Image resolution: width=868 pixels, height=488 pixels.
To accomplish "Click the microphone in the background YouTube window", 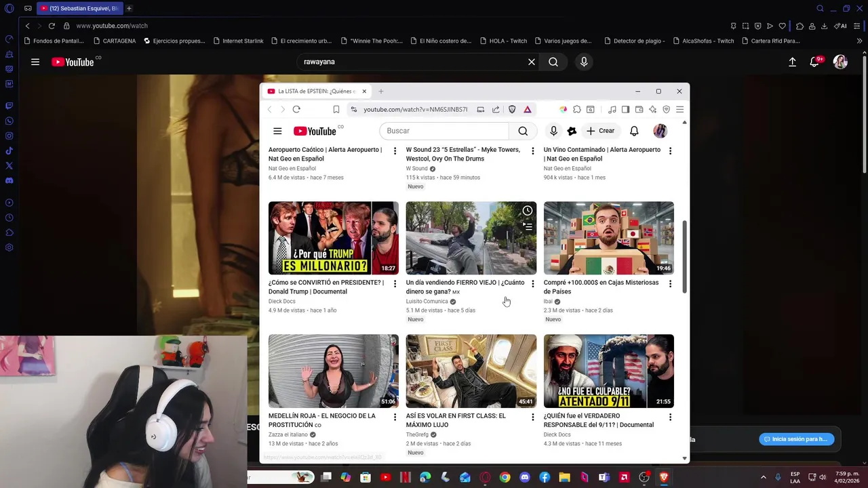I will (x=584, y=62).
